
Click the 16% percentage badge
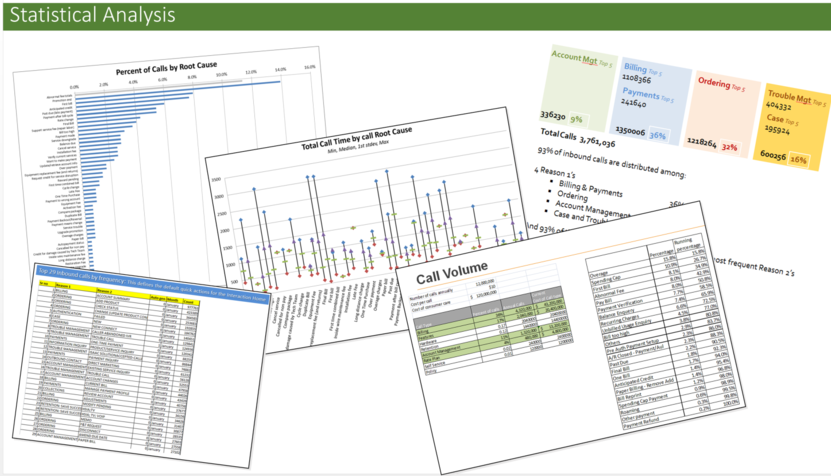(x=799, y=159)
